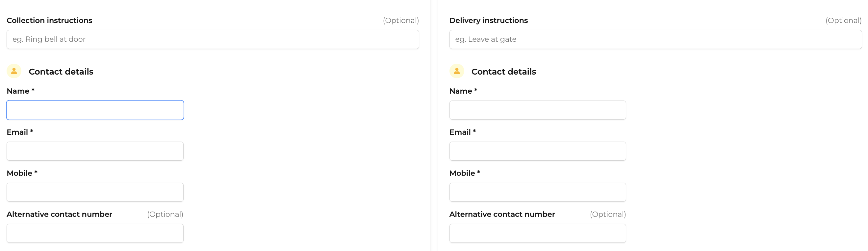The height and width of the screenshot is (251, 868).
Task: Click collection Alternative contact number field
Action: pos(95,233)
